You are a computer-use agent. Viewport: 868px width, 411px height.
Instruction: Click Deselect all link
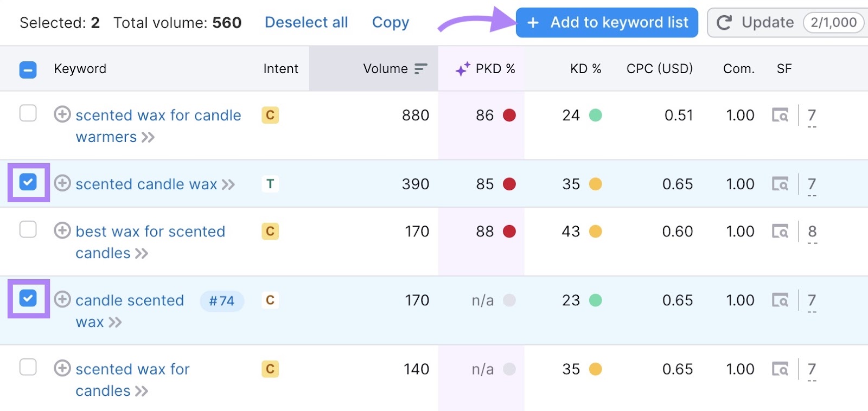point(307,22)
